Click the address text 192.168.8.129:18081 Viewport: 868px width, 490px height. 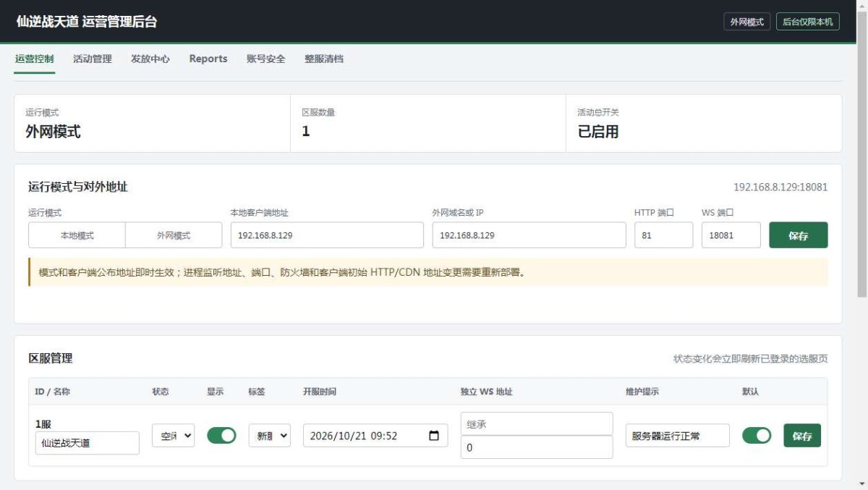(x=781, y=187)
